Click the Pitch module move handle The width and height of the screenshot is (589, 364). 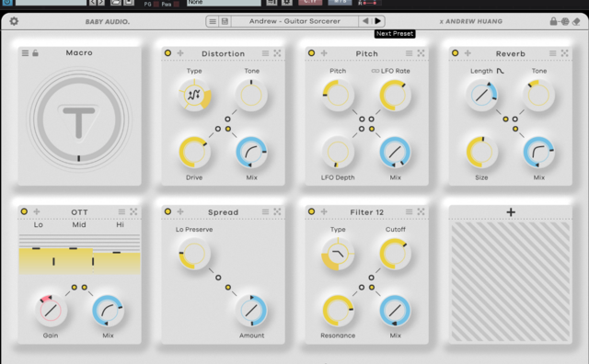pos(324,53)
